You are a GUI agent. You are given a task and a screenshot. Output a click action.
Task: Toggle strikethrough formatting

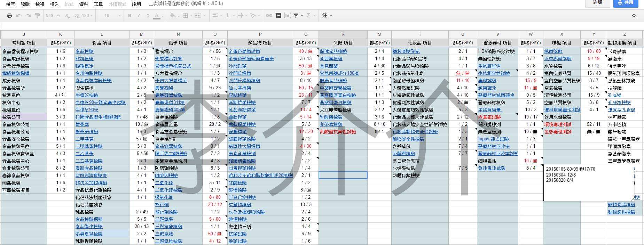coord(148,16)
